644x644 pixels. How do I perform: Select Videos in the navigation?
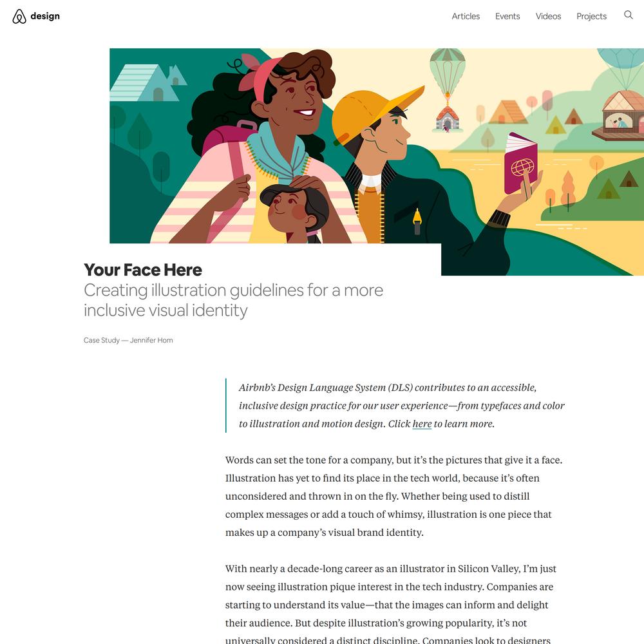(548, 16)
